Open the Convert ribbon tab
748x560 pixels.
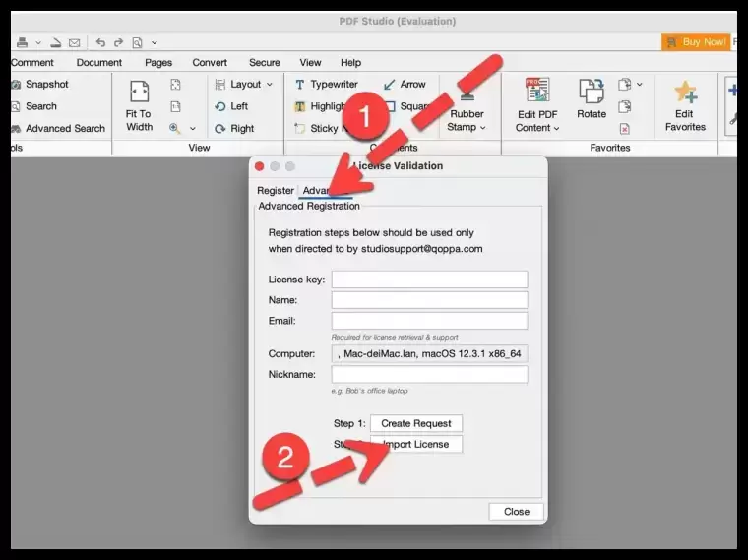[x=210, y=62]
